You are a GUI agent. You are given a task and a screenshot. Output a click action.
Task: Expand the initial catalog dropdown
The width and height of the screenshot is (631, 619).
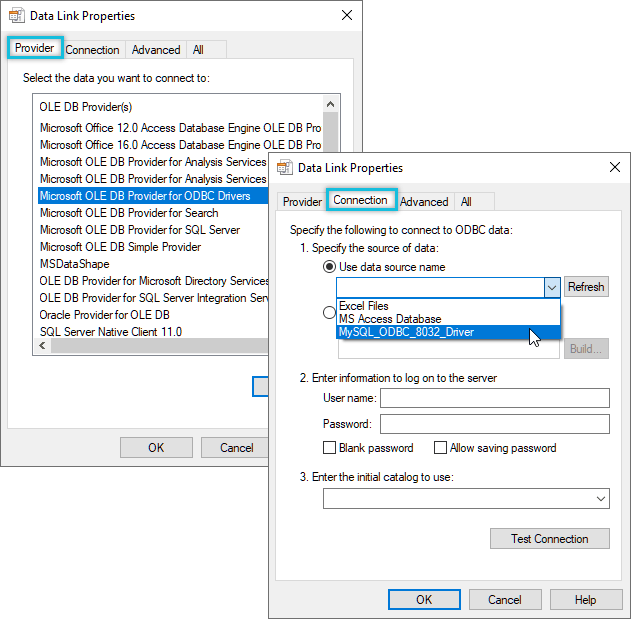[x=600, y=499]
